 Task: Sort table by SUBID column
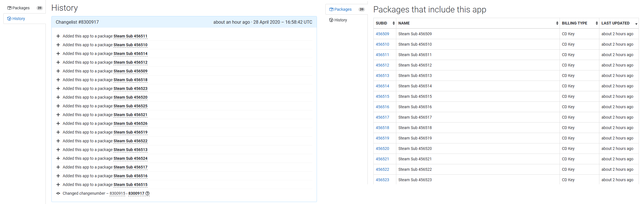click(385, 23)
